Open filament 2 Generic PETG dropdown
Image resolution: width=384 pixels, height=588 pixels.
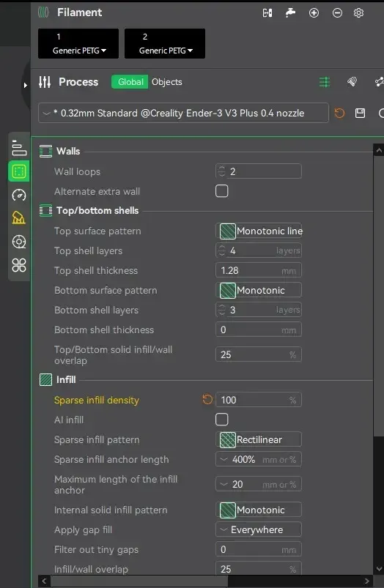click(x=165, y=43)
